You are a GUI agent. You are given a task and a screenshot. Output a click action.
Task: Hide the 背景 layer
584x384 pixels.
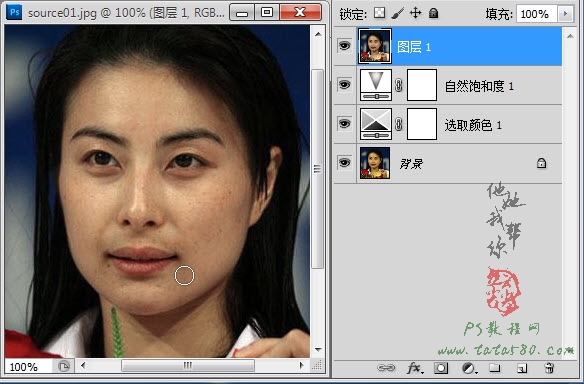click(x=345, y=162)
